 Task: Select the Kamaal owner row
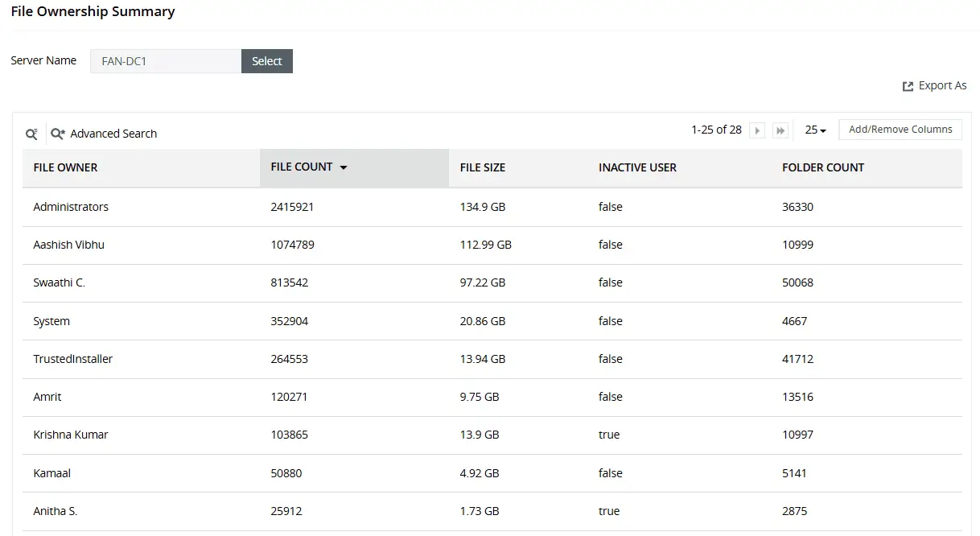point(52,473)
